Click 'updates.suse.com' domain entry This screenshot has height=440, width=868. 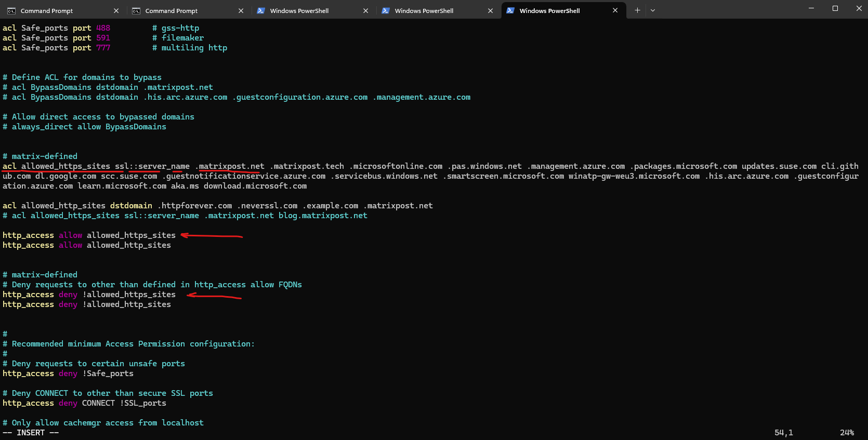pyautogui.click(x=779, y=166)
